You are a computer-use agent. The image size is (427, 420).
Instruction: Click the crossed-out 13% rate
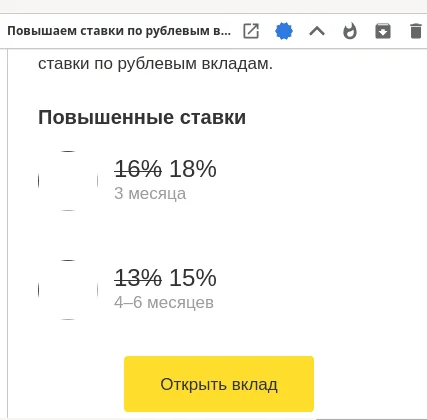(x=138, y=278)
